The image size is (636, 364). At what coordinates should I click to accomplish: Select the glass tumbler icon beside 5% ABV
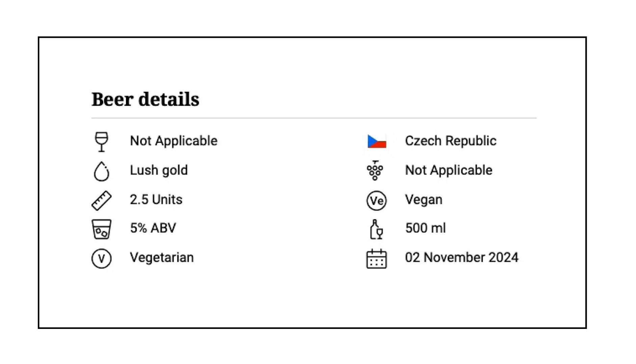101,229
